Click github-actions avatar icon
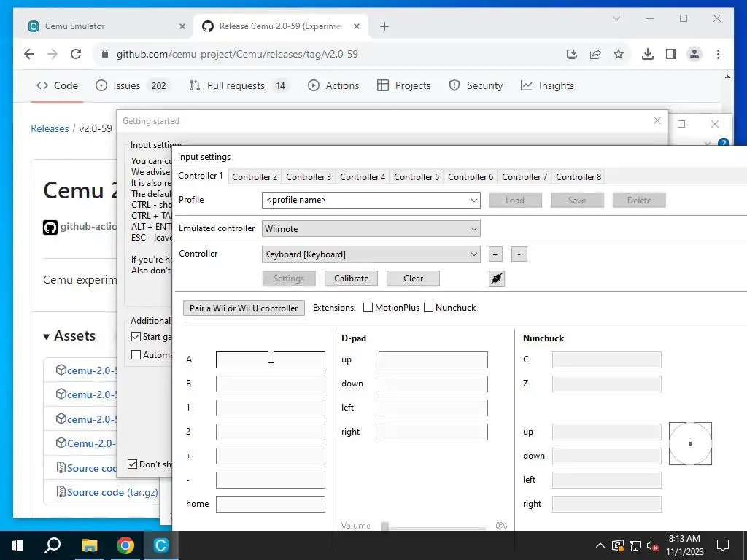This screenshot has width=747, height=560. 50,227
